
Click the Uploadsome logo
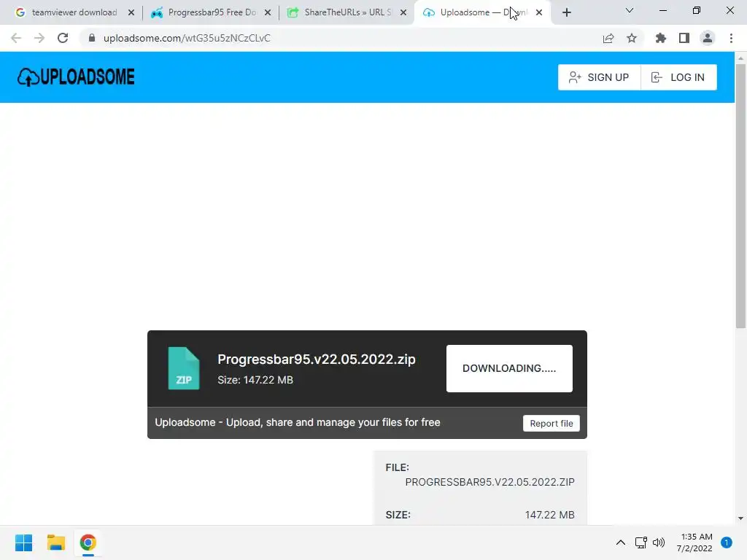pyautogui.click(x=76, y=77)
